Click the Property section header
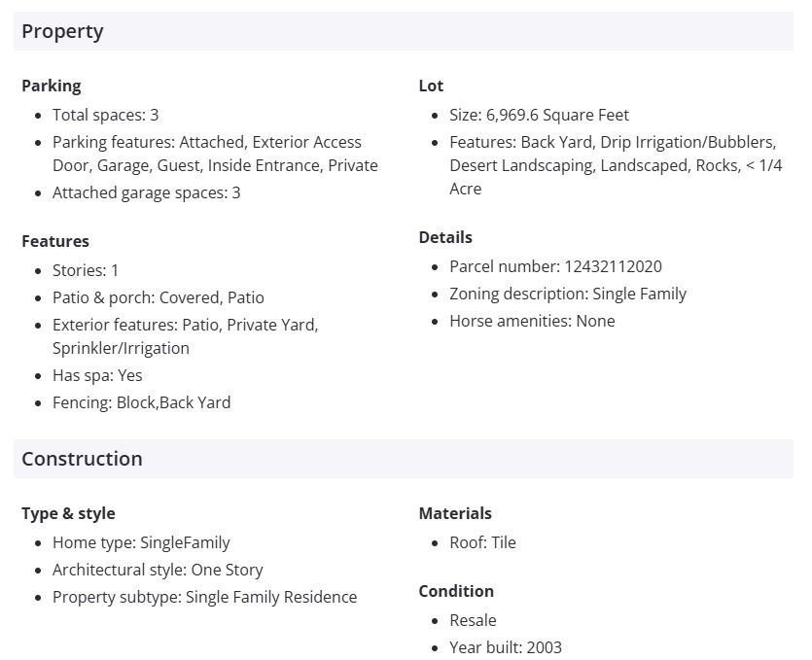This screenshot has width=812, height=660. (x=62, y=31)
